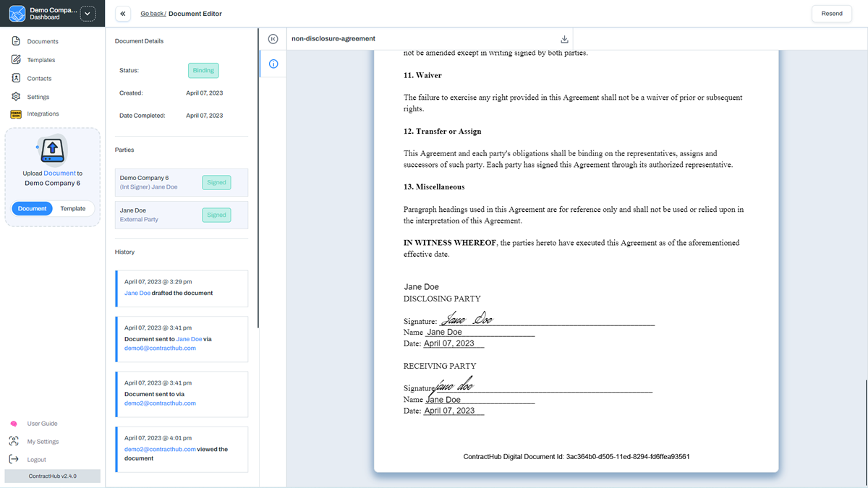Viewport: 868px width, 488px height.
Task: Select the Logout menu item
Action: [x=37, y=460]
